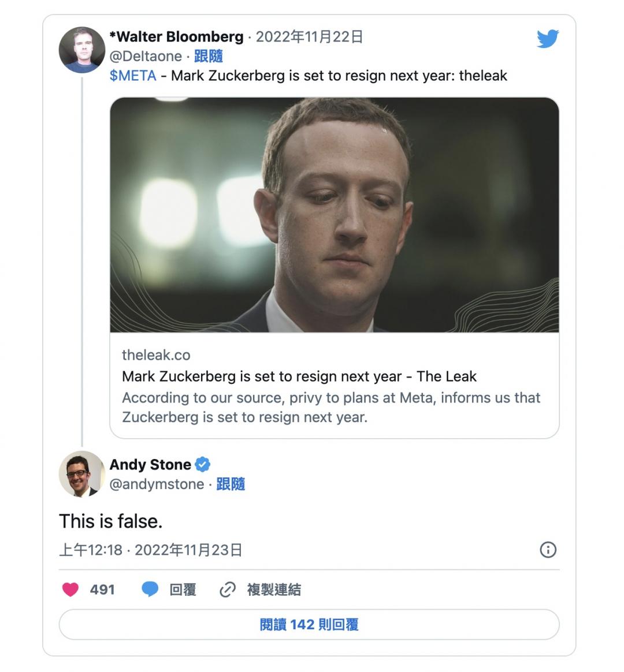Follow the @andymstone account
The width and height of the screenshot is (624, 672).
click(x=231, y=484)
